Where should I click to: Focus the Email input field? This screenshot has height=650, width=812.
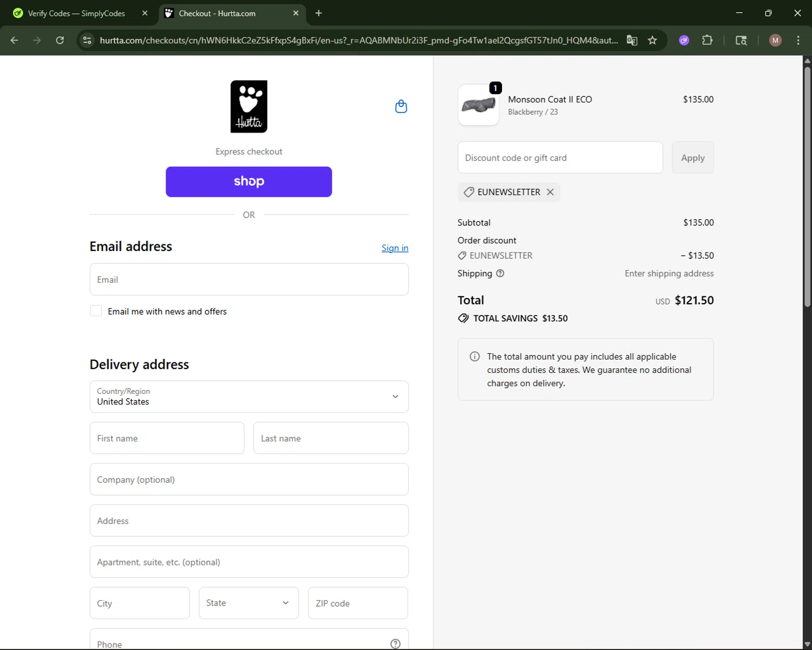tap(249, 279)
